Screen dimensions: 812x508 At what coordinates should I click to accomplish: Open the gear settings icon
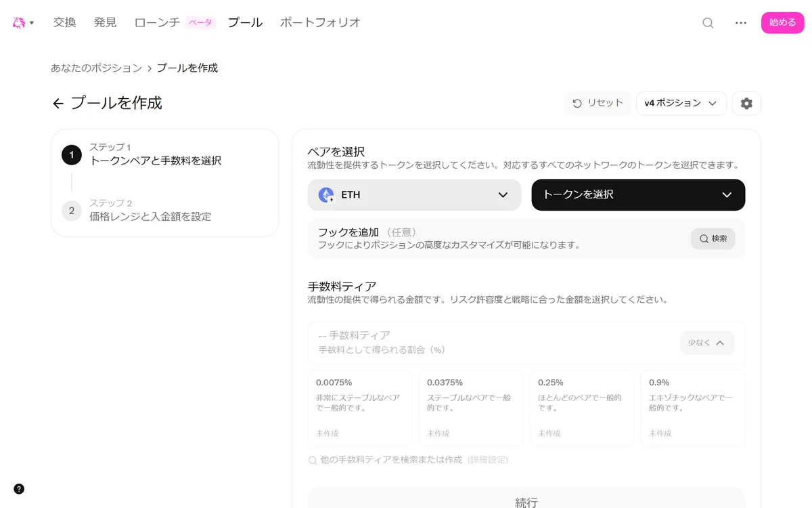point(746,103)
